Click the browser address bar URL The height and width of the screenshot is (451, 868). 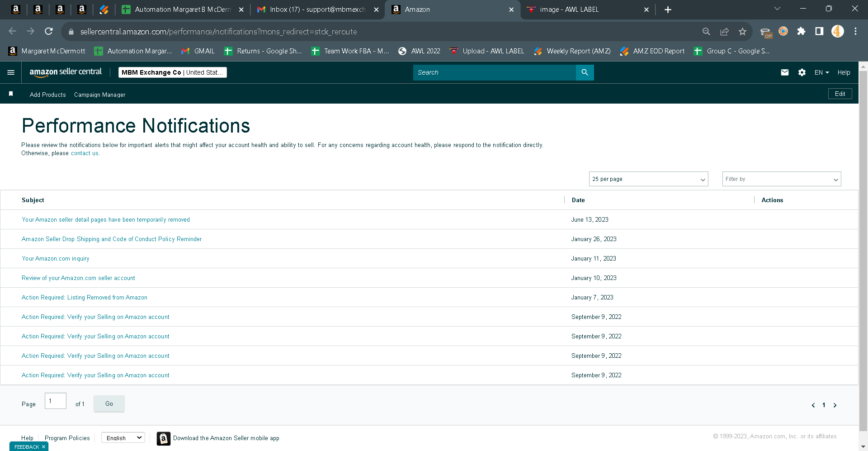click(219, 32)
